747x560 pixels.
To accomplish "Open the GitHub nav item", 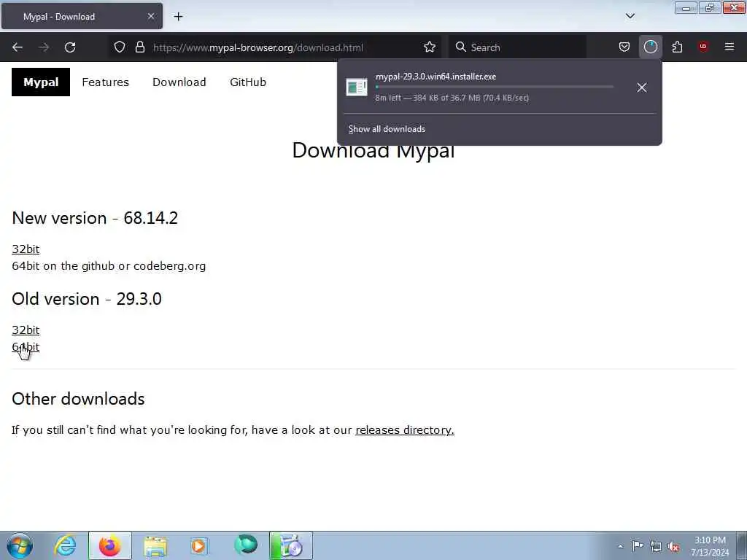I will click(x=248, y=82).
